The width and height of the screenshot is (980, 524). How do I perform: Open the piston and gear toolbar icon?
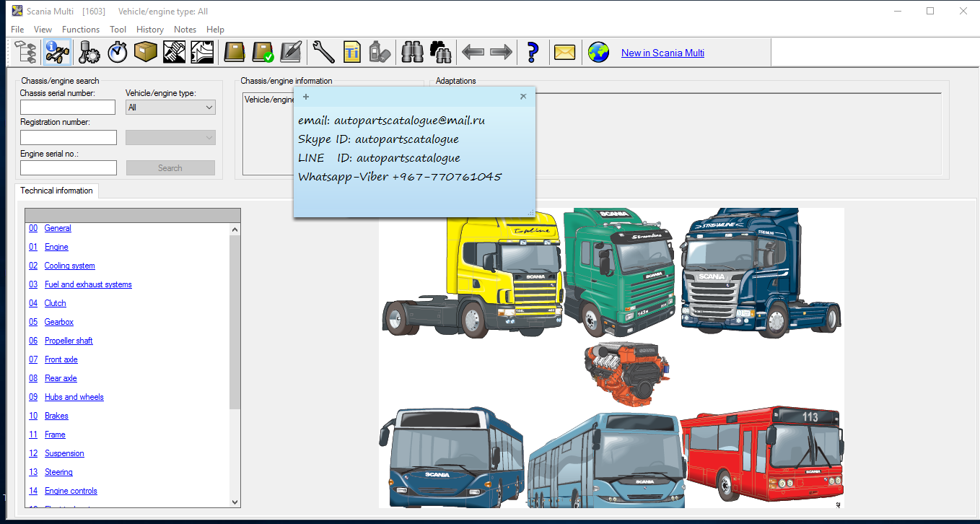(x=89, y=52)
